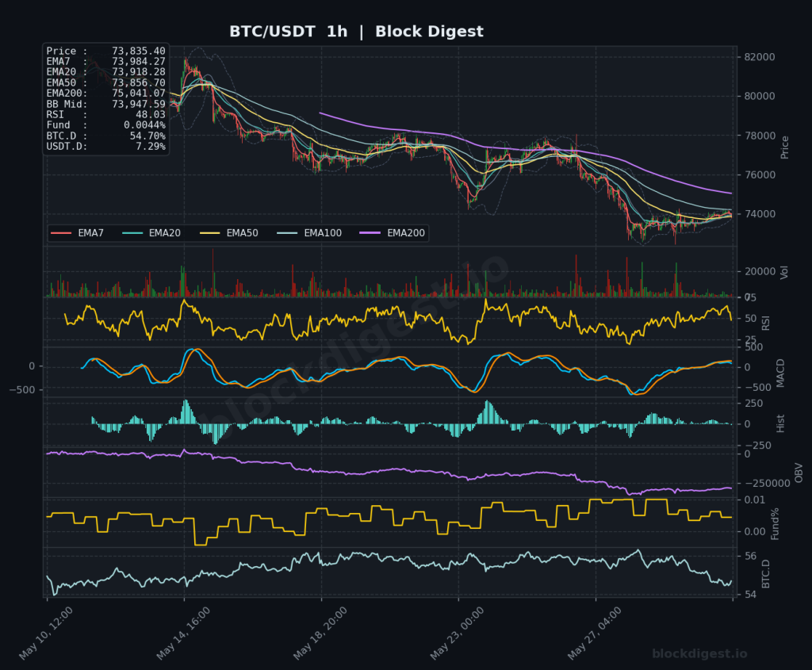Click the Fund% axis label
The height and width of the screenshot is (670, 812).
click(775, 524)
